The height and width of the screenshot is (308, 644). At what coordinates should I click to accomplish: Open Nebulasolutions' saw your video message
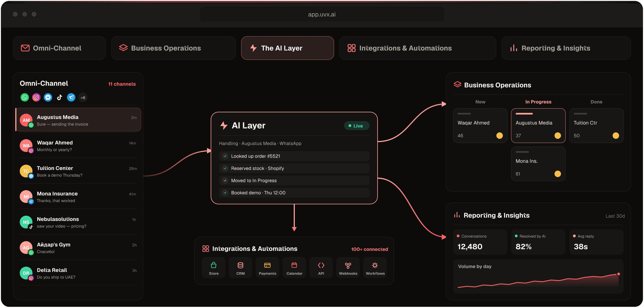[78, 222]
